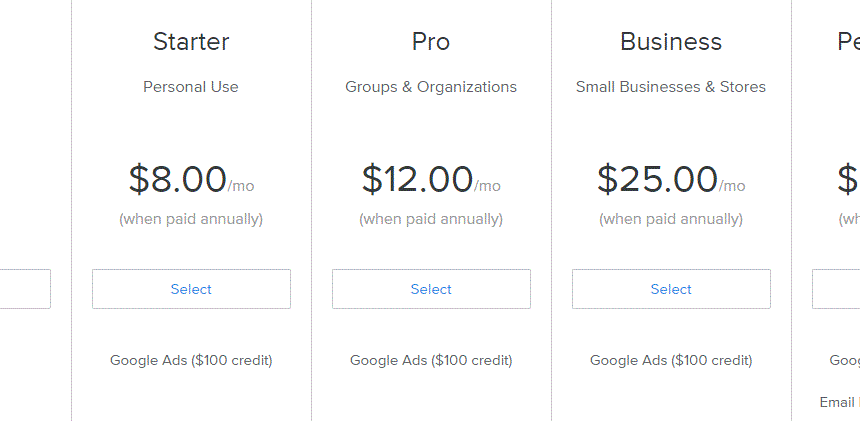Click the Personal Use description
The width and height of the screenshot is (860, 421).
(191, 87)
